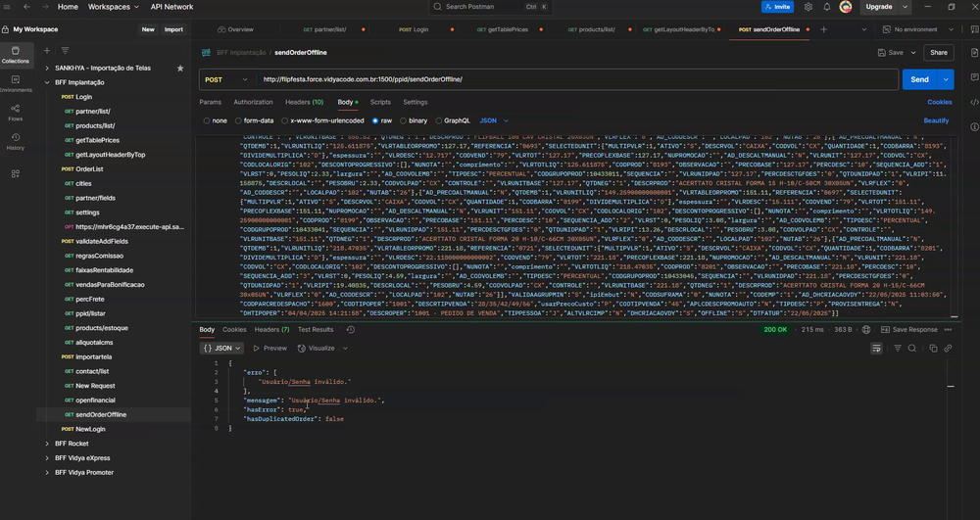Expand the BFF Rocket collection
The height and width of the screenshot is (520, 980).
[x=47, y=444]
